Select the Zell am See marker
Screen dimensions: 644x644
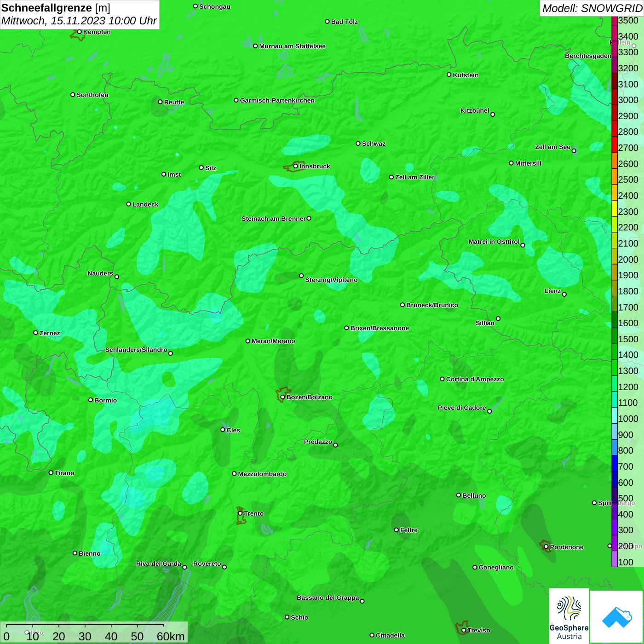pos(574,150)
